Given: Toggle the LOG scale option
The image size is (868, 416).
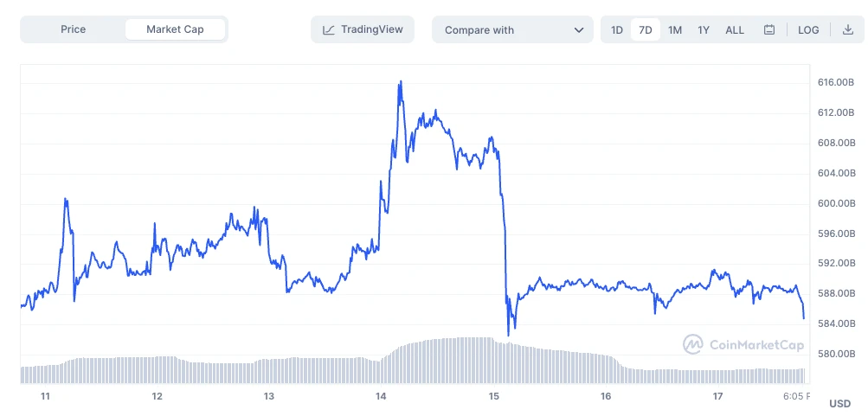Looking at the screenshot, I should coord(808,30).
